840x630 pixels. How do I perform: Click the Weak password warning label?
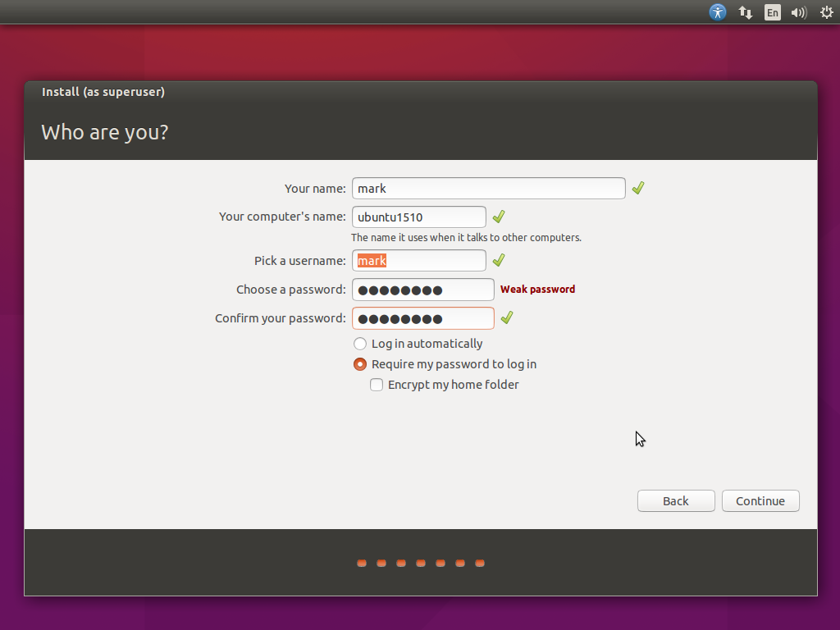coord(537,290)
